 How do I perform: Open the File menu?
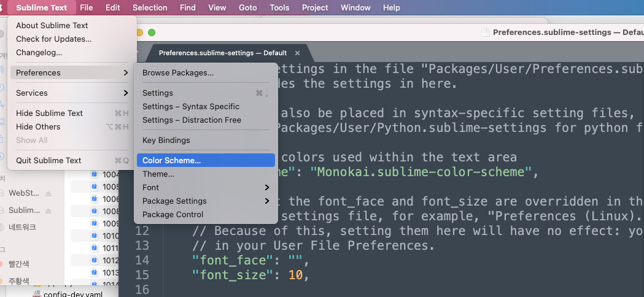click(86, 7)
